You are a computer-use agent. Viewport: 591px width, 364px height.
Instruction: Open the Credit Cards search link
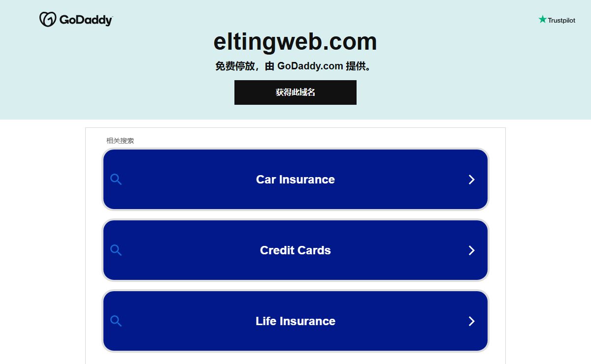[x=295, y=250]
